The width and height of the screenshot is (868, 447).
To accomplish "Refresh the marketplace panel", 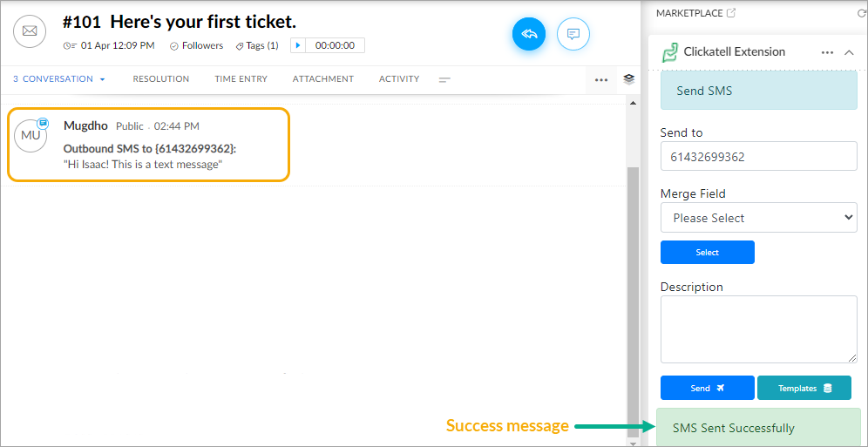I will (x=862, y=13).
